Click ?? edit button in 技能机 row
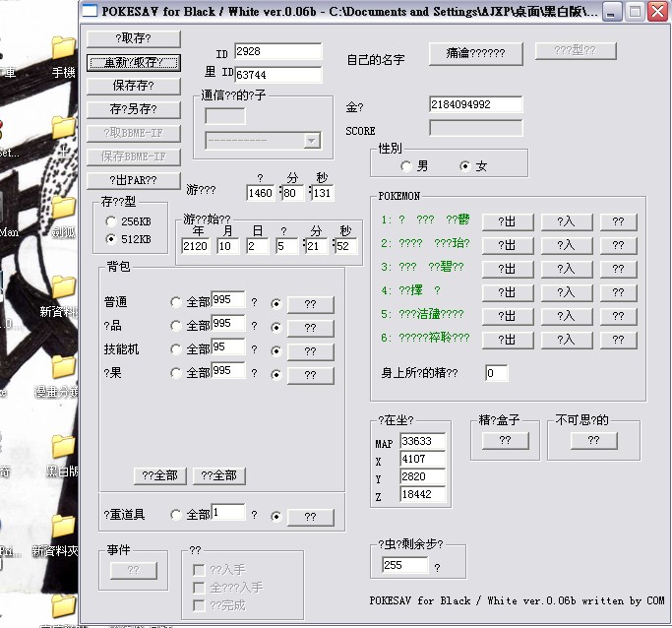 click(310, 351)
